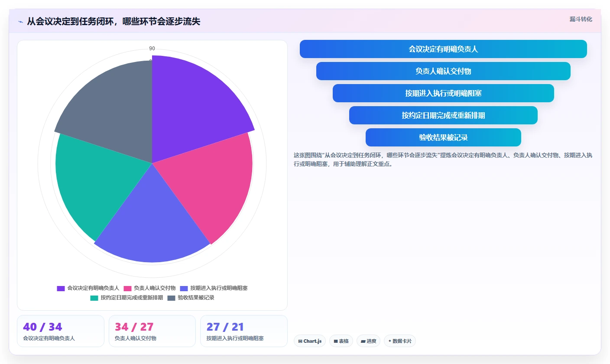Click the lightning icon beside the title
The width and height of the screenshot is (610, 364).
[x=21, y=22]
